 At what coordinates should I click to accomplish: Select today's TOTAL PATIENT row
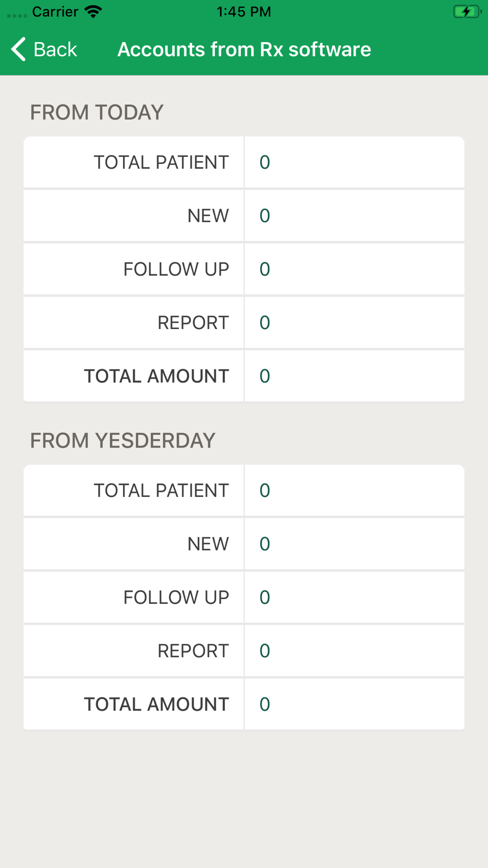tap(244, 162)
